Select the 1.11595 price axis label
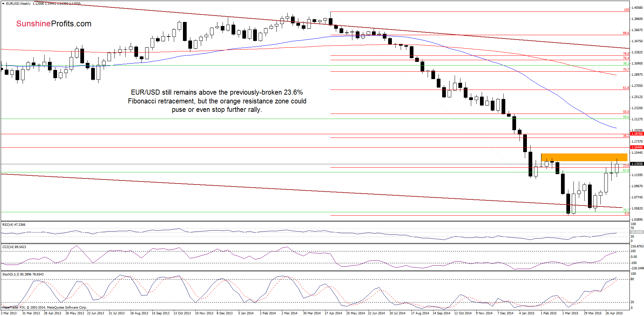644x316 pixels. pos(637,175)
